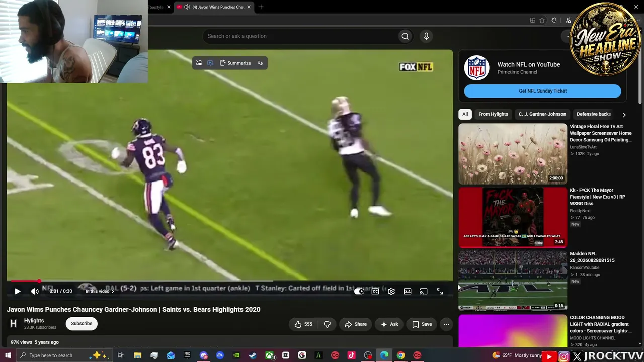The width and height of the screenshot is (644, 362).
Task: Play the YouTube video
Action: [17, 291]
